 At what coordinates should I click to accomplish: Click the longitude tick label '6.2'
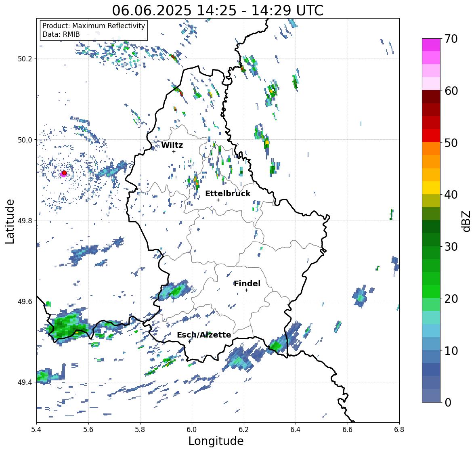tap(244, 430)
